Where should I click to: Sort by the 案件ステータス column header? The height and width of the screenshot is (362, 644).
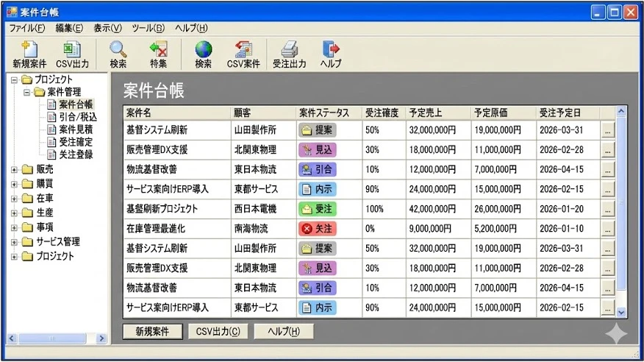(x=329, y=113)
